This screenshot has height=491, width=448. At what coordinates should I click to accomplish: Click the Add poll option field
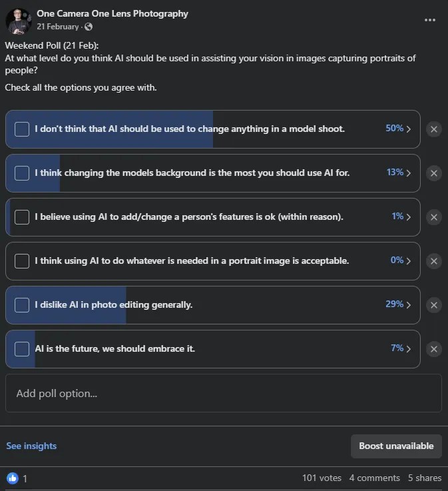coord(224,393)
